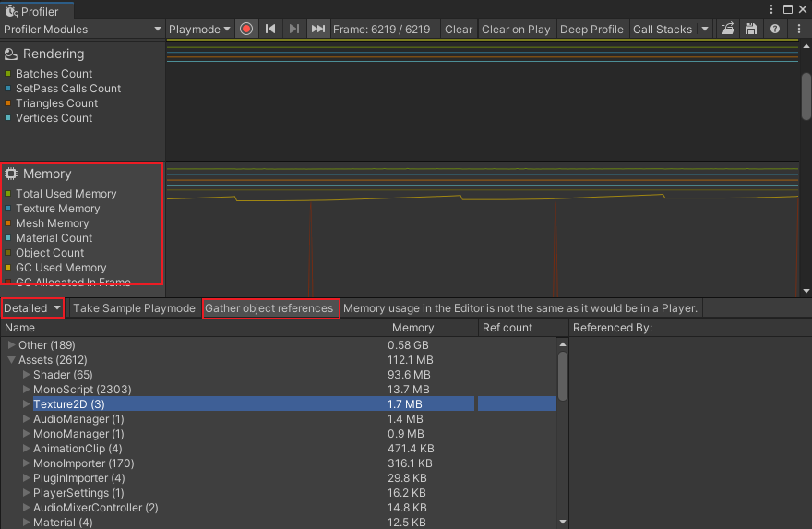Toggle Clear on Play option

point(516,30)
